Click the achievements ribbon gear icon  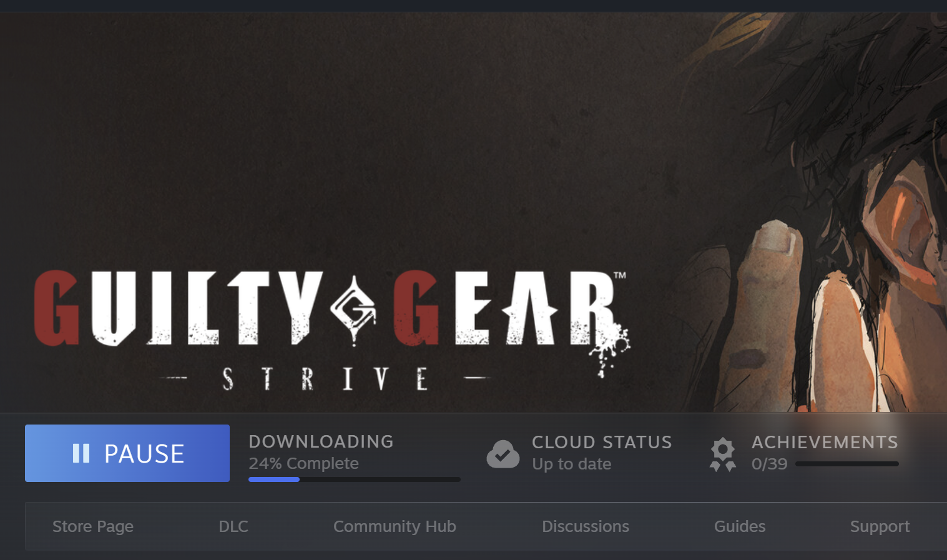click(x=723, y=454)
